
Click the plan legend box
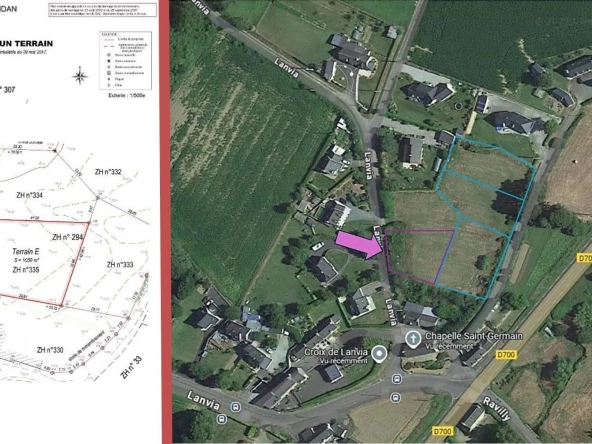pyautogui.click(x=126, y=61)
